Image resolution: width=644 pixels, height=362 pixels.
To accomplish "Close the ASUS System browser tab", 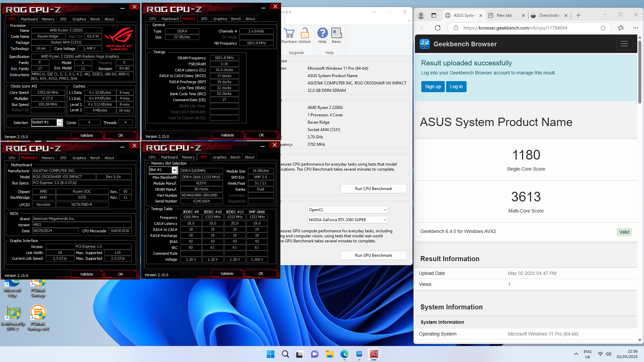I will pyautogui.click(x=481, y=15).
